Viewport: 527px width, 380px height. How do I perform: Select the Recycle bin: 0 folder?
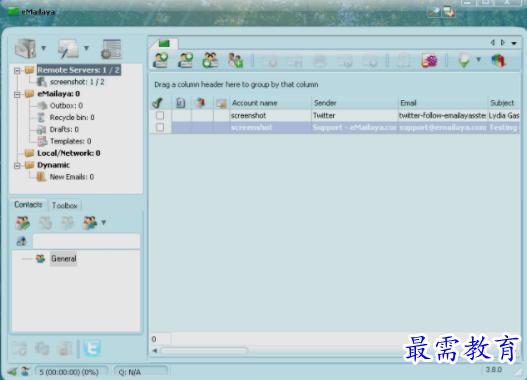tap(72, 118)
